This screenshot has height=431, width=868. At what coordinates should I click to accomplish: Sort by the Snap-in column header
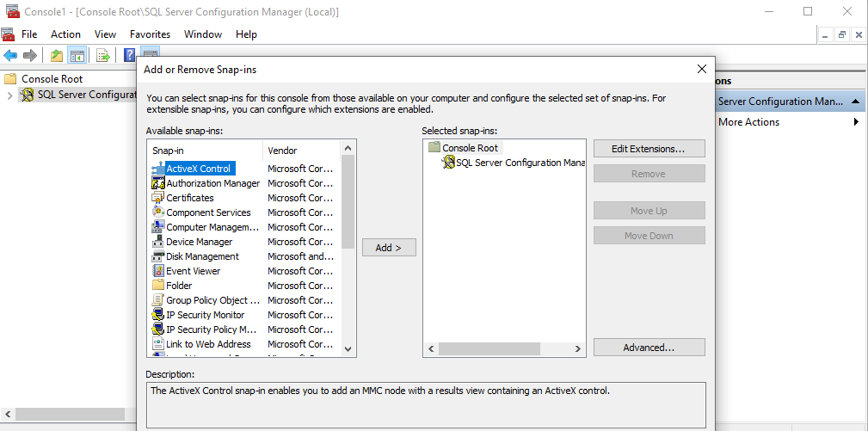[206, 151]
